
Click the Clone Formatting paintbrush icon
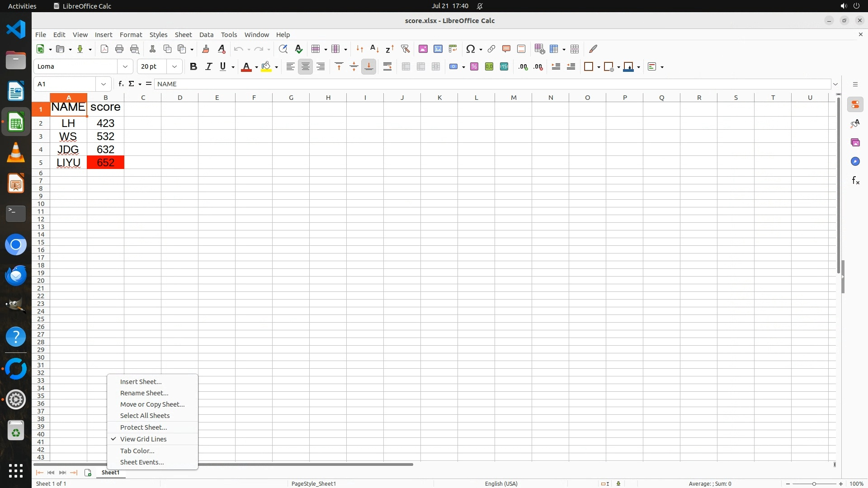(x=206, y=49)
